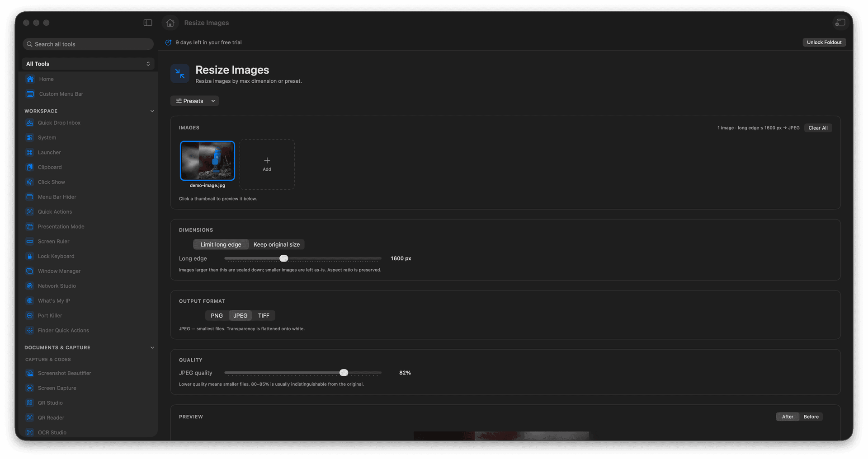Viewport: 868px width, 459px height.
Task: Open Screenshot Beautifier tool
Action: [88, 373]
